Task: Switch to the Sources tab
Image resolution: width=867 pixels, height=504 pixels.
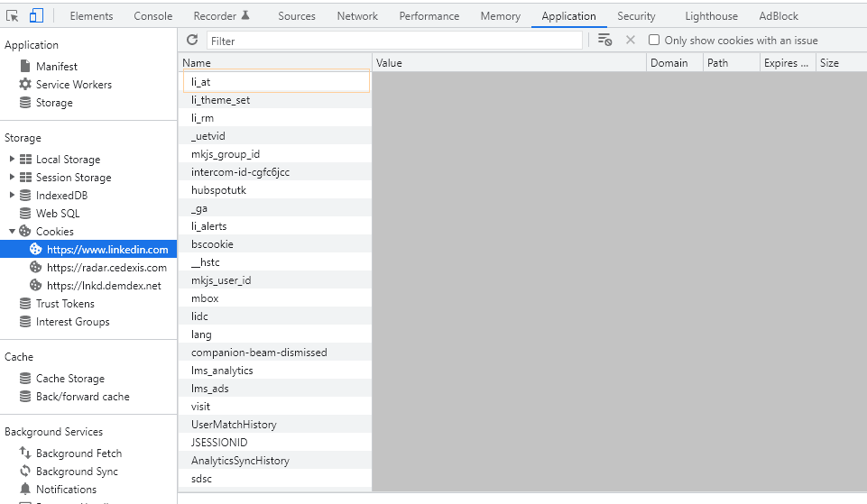Action: (x=297, y=16)
